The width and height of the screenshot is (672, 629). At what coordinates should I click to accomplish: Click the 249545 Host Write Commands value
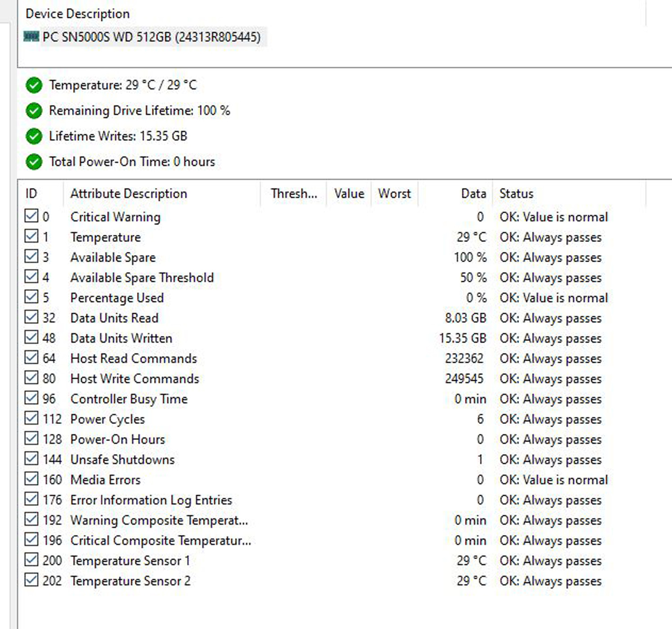click(464, 378)
